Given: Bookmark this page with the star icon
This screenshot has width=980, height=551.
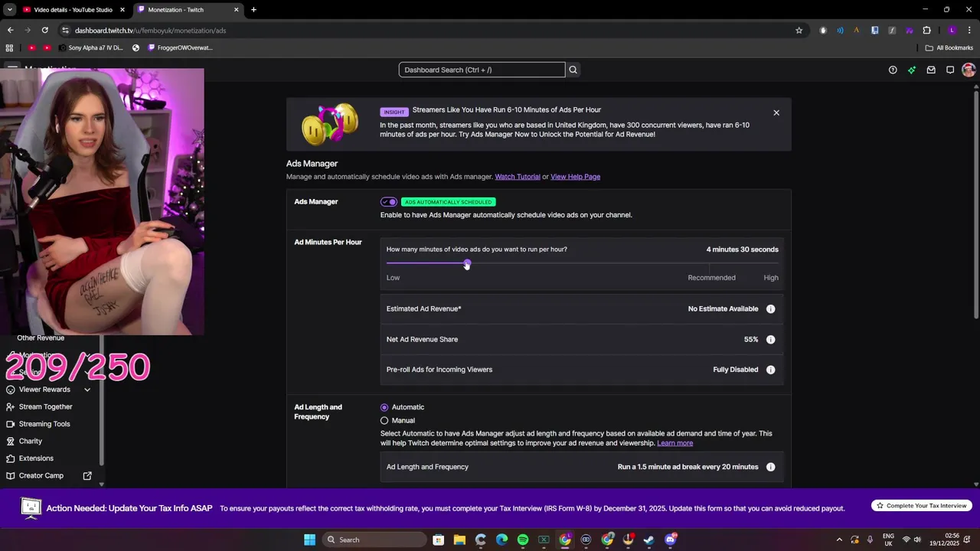Looking at the screenshot, I should coord(799,31).
